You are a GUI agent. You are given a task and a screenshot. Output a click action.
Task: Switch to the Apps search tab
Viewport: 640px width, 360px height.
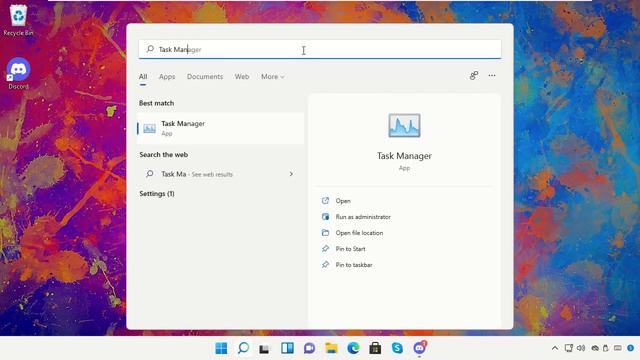click(x=167, y=77)
